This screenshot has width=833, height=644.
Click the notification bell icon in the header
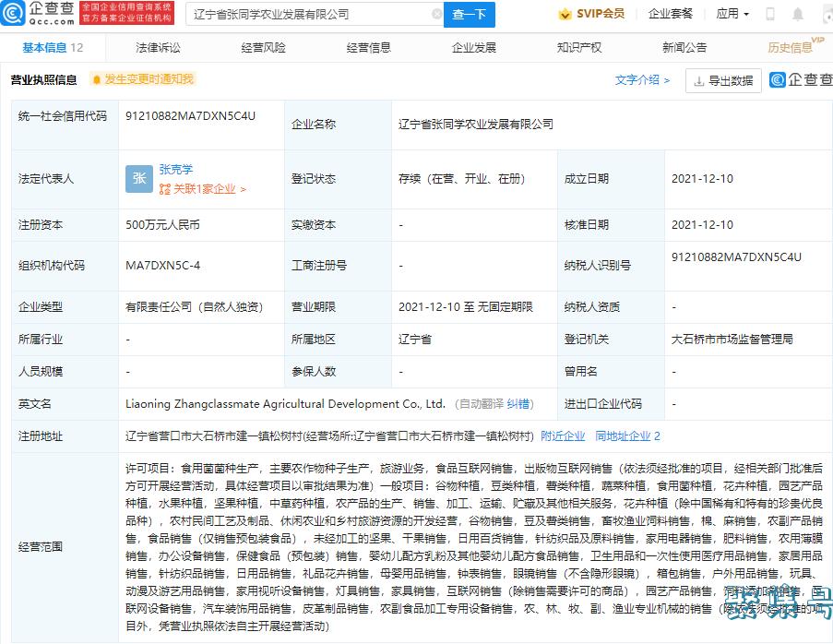(798, 14)
